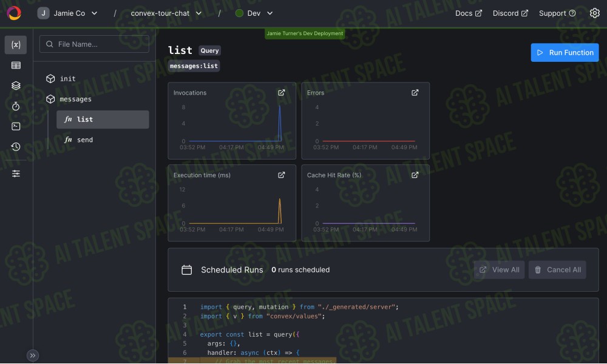Expand the Execution time chart
Screen dimensions: 607x364
coord(282,175)
